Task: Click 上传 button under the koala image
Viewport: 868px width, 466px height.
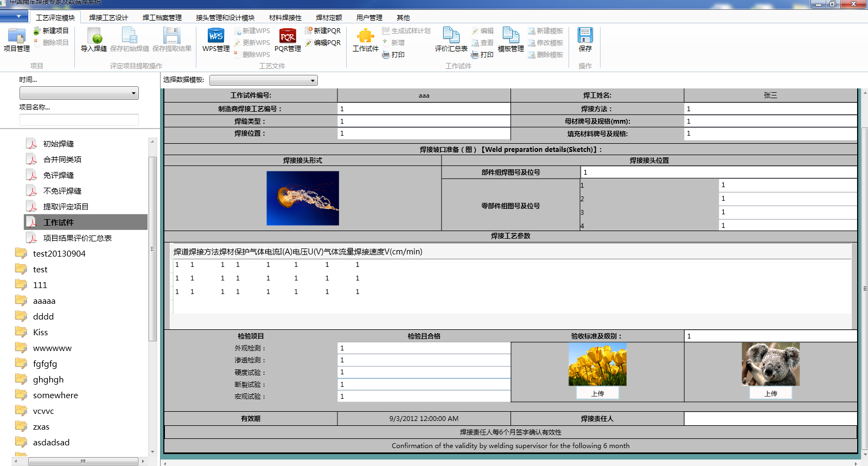Action: 770,393
